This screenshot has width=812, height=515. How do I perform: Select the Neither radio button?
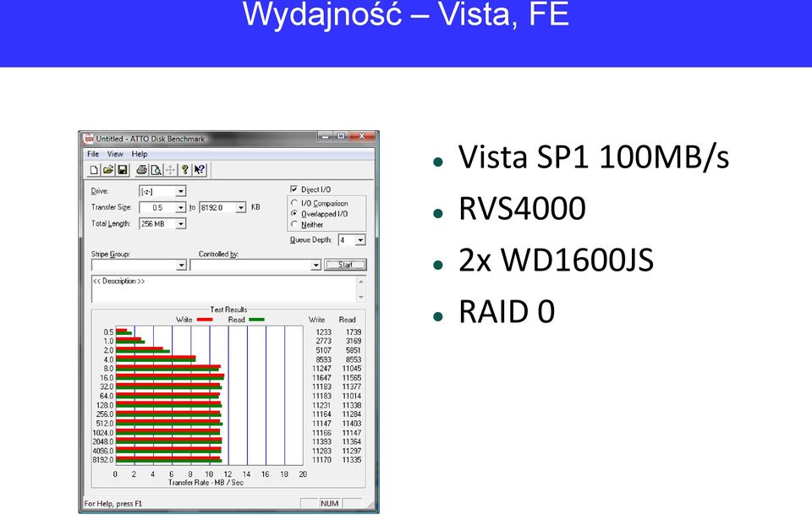(294, 225)
